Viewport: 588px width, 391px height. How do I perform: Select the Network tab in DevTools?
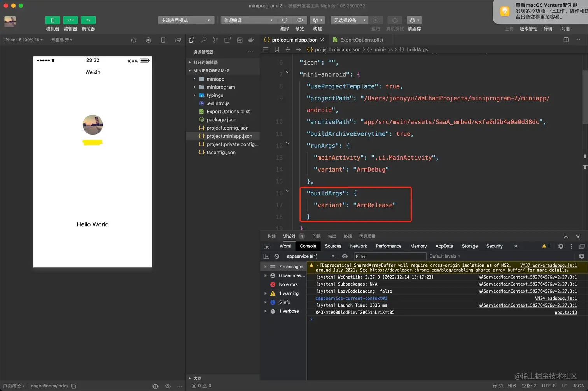358,246
